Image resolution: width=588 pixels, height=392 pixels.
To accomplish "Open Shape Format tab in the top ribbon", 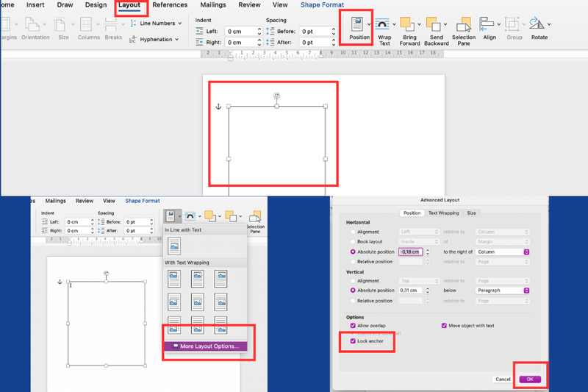I will click(x=322, y=5).
